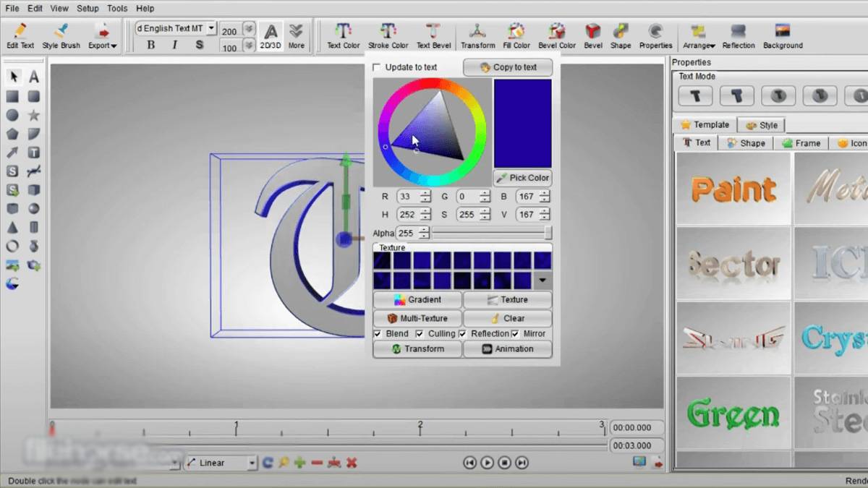The width and height of the screenshot is (868, 488).
Task: Uncheck the Blend checkbox
Action: pos(378,334)
